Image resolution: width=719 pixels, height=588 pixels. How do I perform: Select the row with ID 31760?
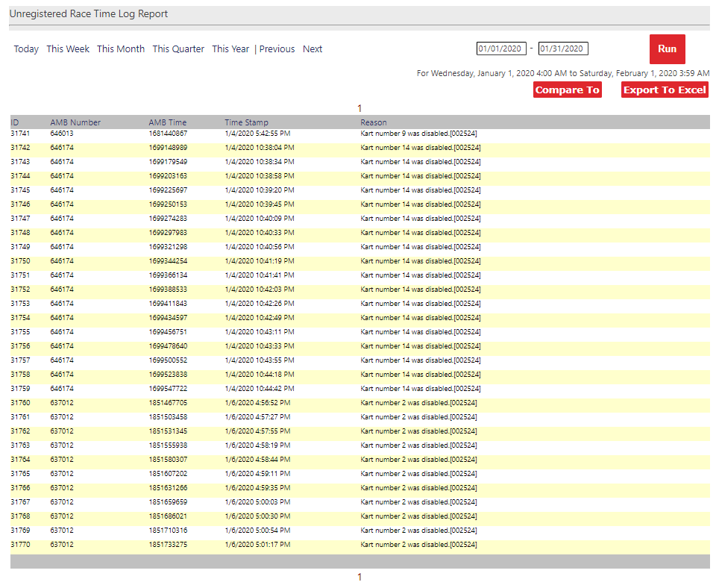pyautogui.click(x=360, y=404)
